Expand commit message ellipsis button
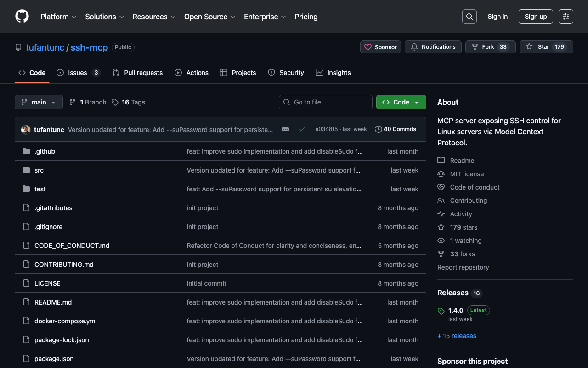The height and width of the screenshot is (368, 588). click(x=285, y=129)
